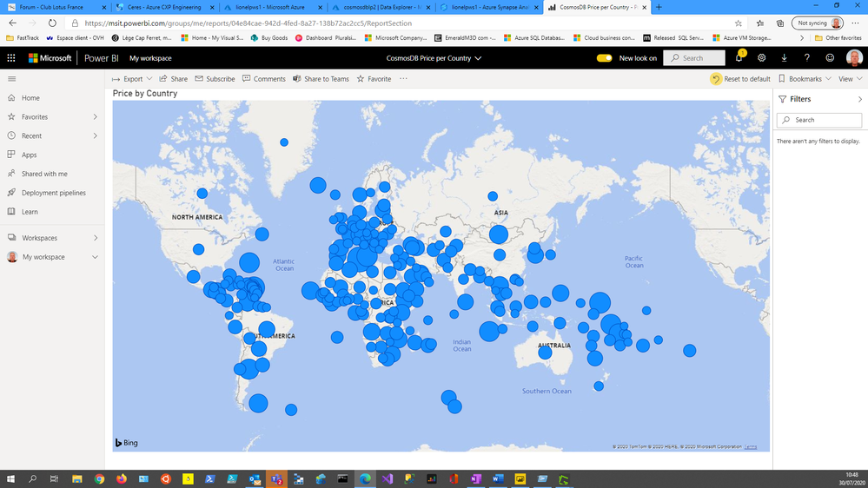Collapse the navigation pane hamburger menu
Image resolution: width=868 pixels, height=488 pixels.
point(11,78)
